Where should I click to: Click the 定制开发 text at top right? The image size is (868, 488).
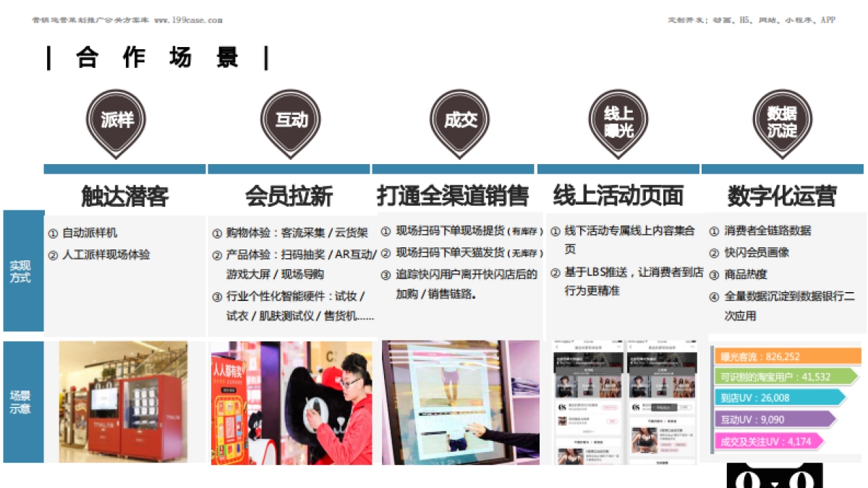coord(684,20)
